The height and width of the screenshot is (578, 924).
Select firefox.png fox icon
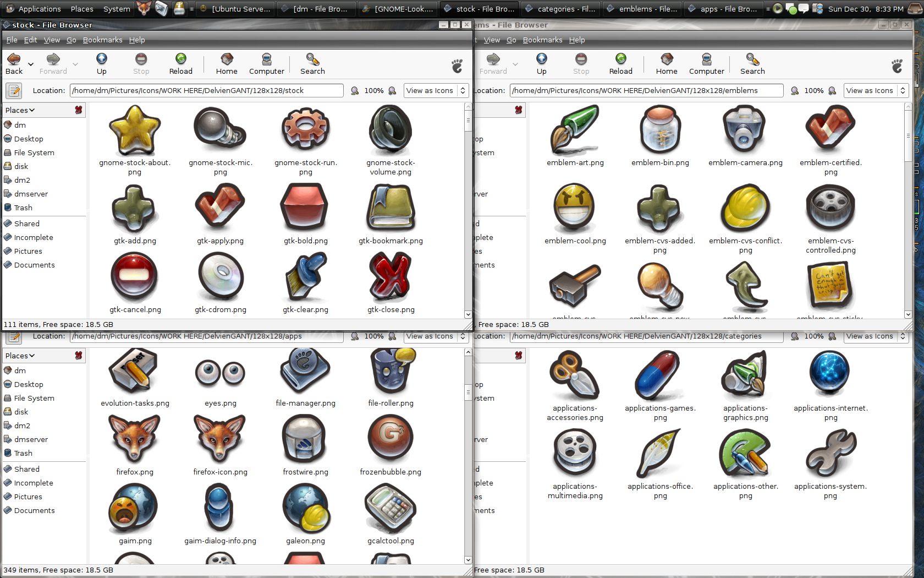[x=135, y=439]
